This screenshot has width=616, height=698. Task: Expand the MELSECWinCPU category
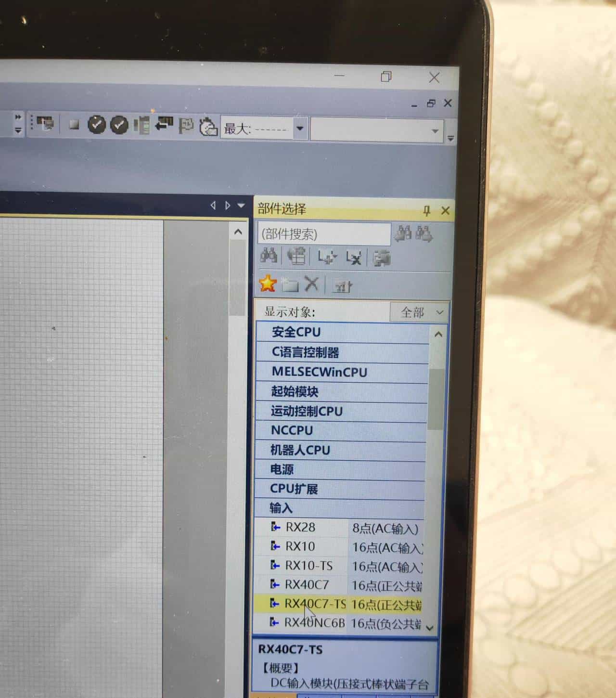[342, 372]
